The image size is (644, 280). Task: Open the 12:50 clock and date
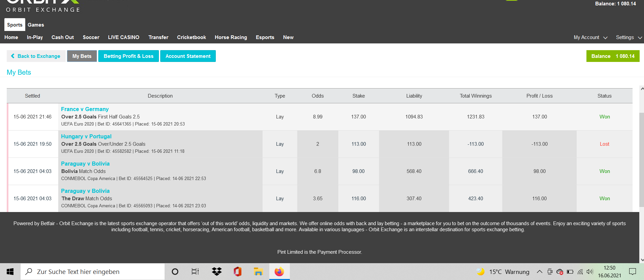pos(609,272)
